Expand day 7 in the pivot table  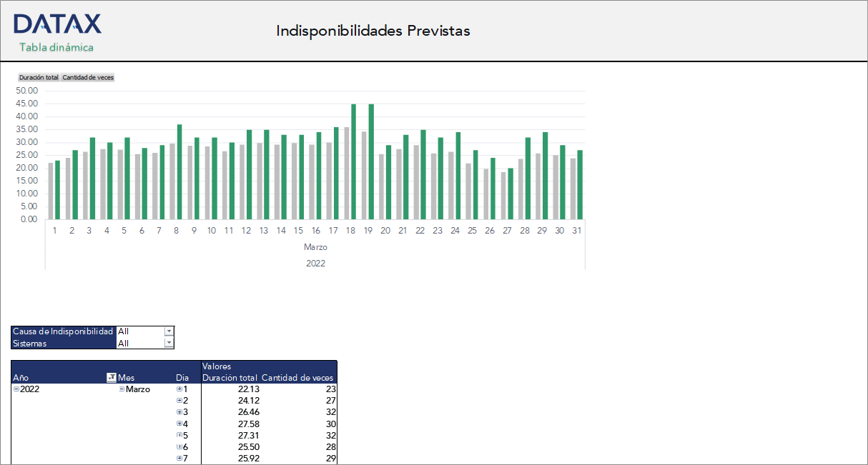point(179,458)
